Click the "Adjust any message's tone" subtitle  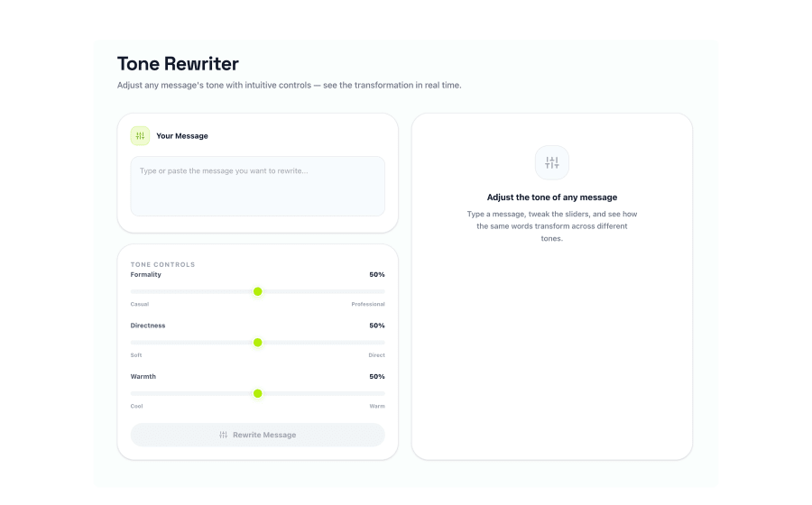(289, 86)
